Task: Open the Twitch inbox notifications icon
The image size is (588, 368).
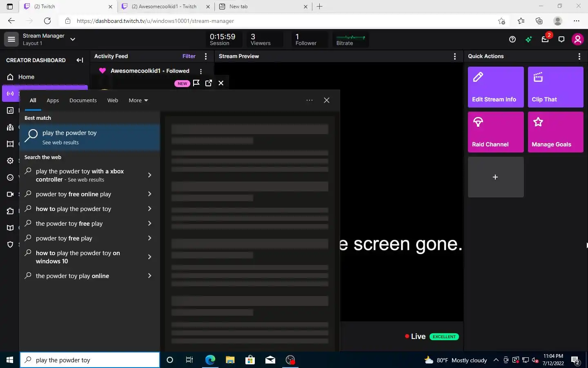Action: coord(545,39)
